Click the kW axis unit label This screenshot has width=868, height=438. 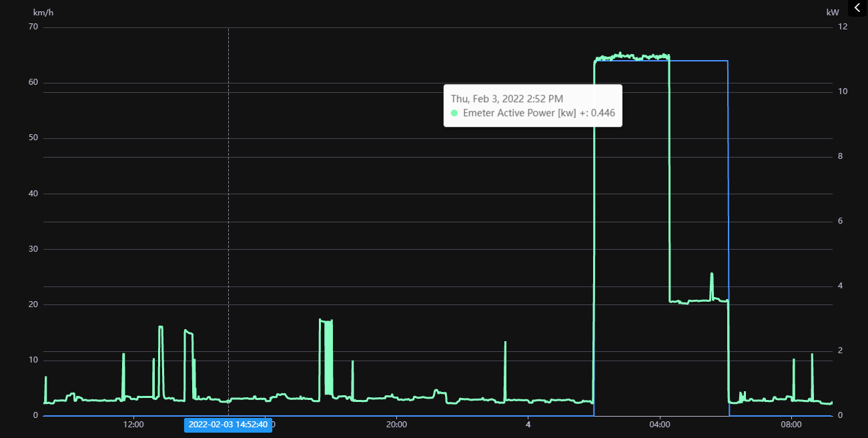833,12
